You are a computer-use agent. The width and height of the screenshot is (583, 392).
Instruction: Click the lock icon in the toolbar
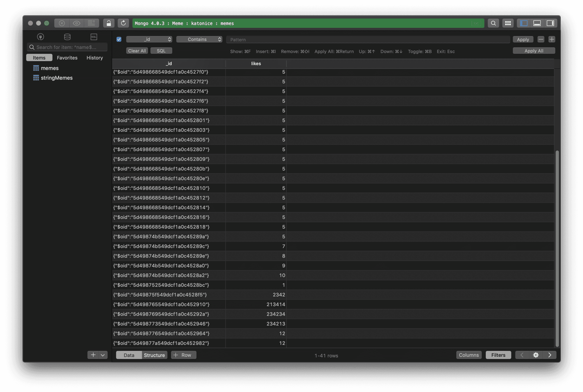pos(109,23)
